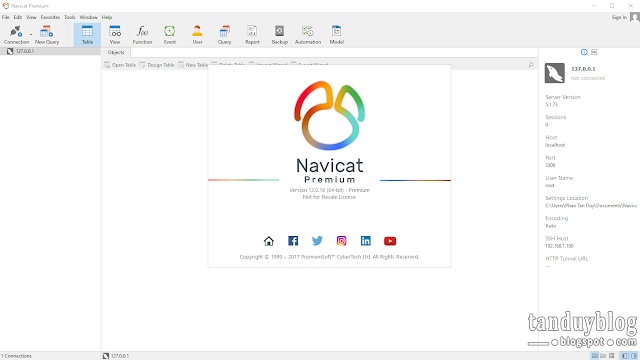Click the copyright text in About dialog

(329, 257)
